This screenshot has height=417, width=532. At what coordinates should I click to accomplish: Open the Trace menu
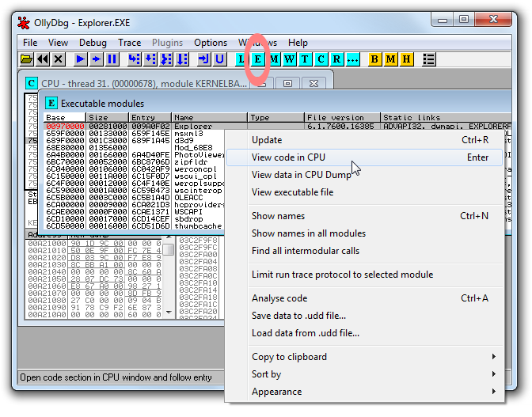pyautogui.click(x=130, y=43)
